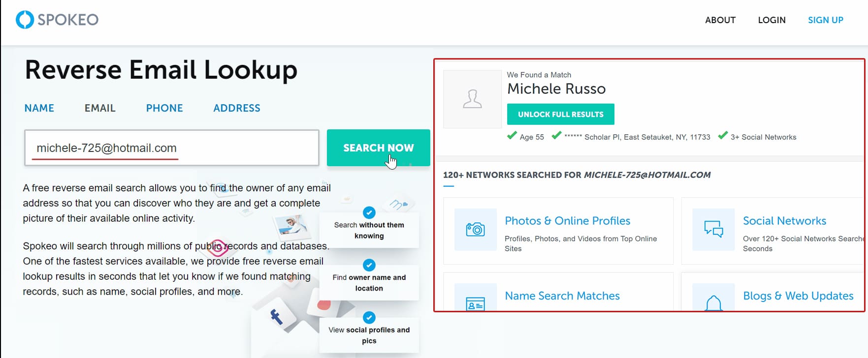Screen dimensions: 868x358
Task: Switch to the ADDRESS search tab
Action: pos(237,108)
